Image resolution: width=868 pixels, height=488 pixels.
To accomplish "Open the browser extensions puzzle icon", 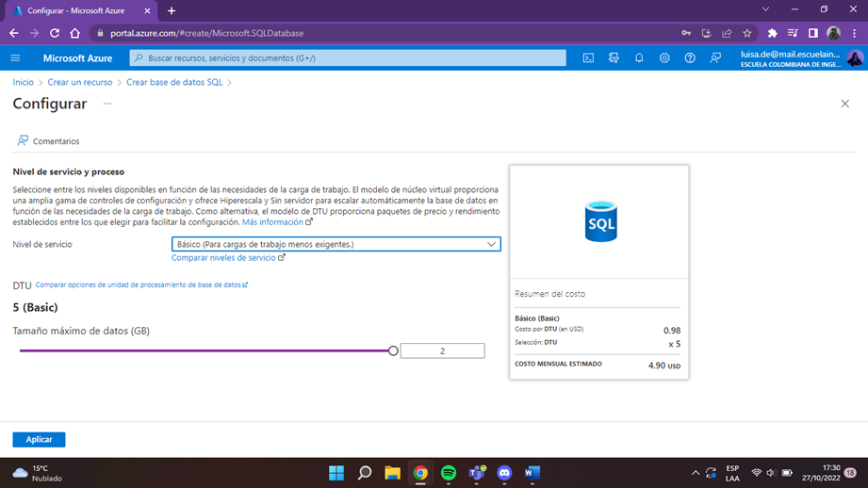I will pos(772,33).
